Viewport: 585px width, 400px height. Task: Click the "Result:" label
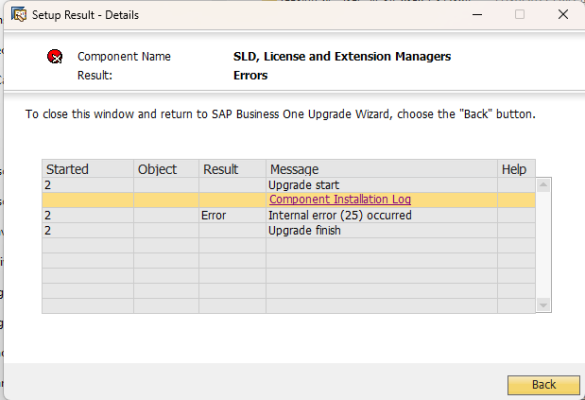[x=95, y=76]
